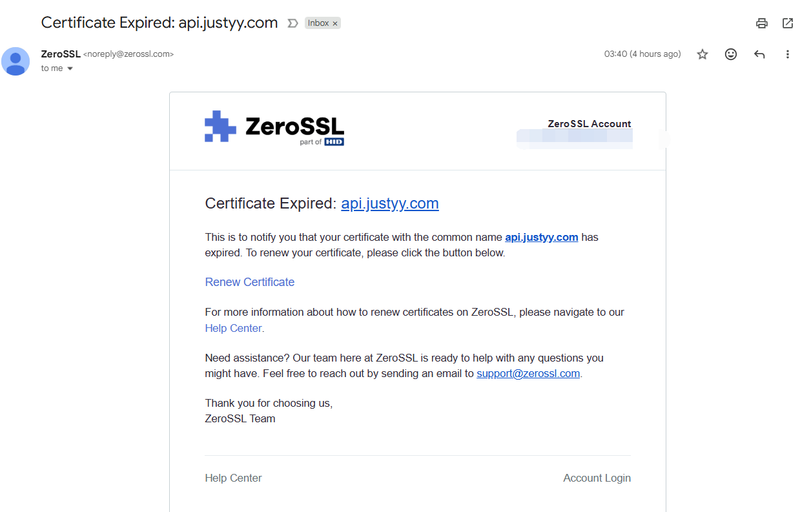This screenshot has height=512, width=800.
Task: Click the print email icon
Action: coord(762,23)
